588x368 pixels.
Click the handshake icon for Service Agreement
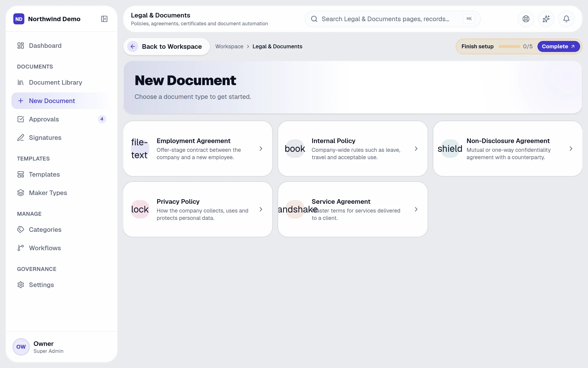(295, 209)
